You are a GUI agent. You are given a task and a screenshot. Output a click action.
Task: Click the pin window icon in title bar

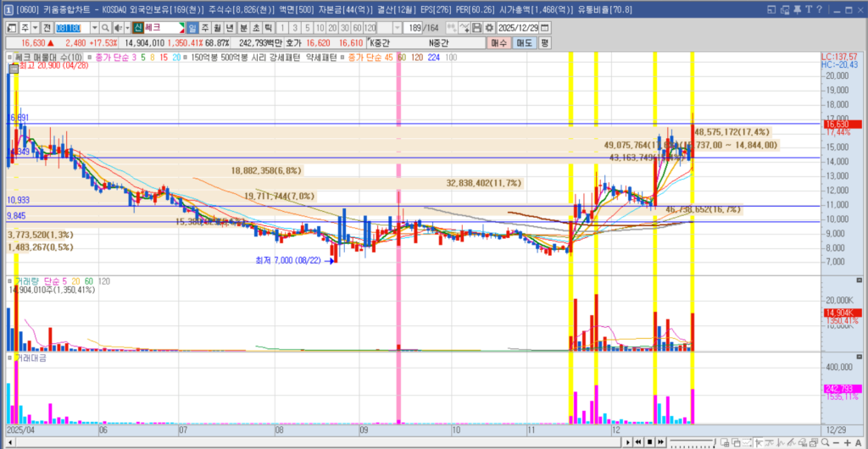pos(797,9)
